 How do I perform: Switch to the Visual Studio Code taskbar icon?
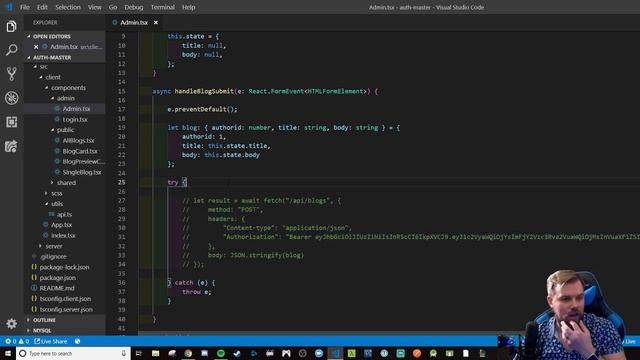(335, 353)
